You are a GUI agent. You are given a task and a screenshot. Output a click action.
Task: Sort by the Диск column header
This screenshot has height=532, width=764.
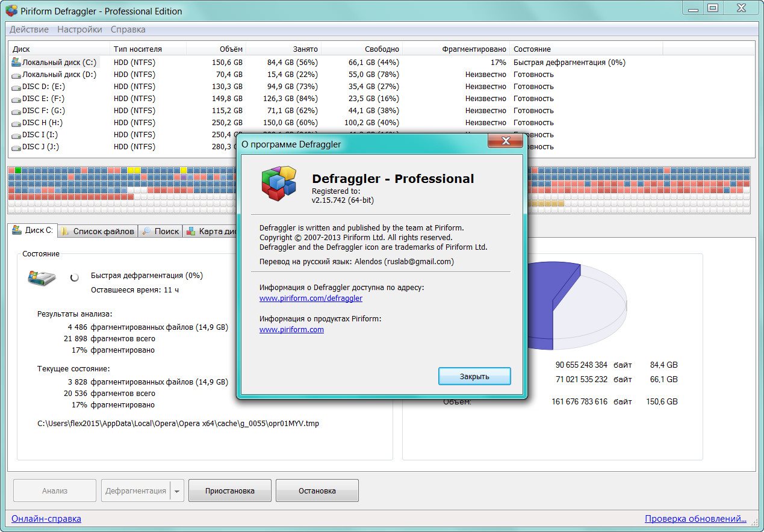coord(59,49)
